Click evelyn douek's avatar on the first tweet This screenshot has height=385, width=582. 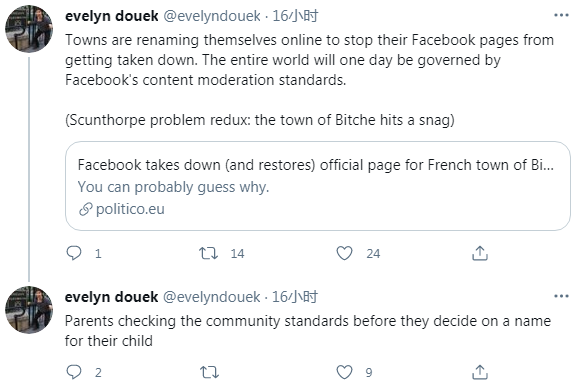pyautogui.click(x=29, y=29)
